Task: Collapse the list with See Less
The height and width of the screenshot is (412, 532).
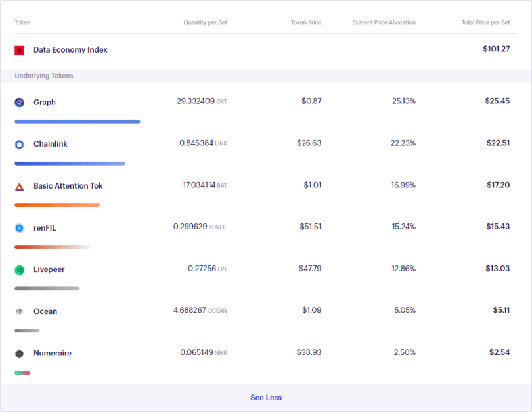Action: pyautogui.click(x=266, y=398)
